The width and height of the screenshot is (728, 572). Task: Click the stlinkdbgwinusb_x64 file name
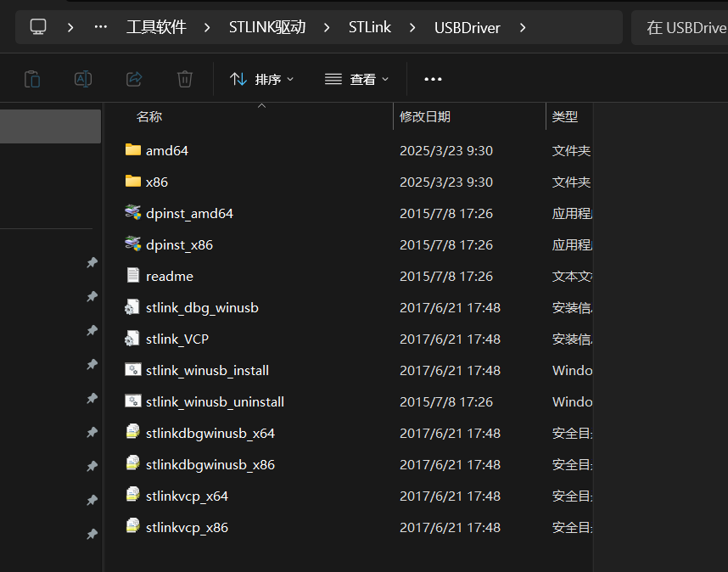click(x=210, y=433)
